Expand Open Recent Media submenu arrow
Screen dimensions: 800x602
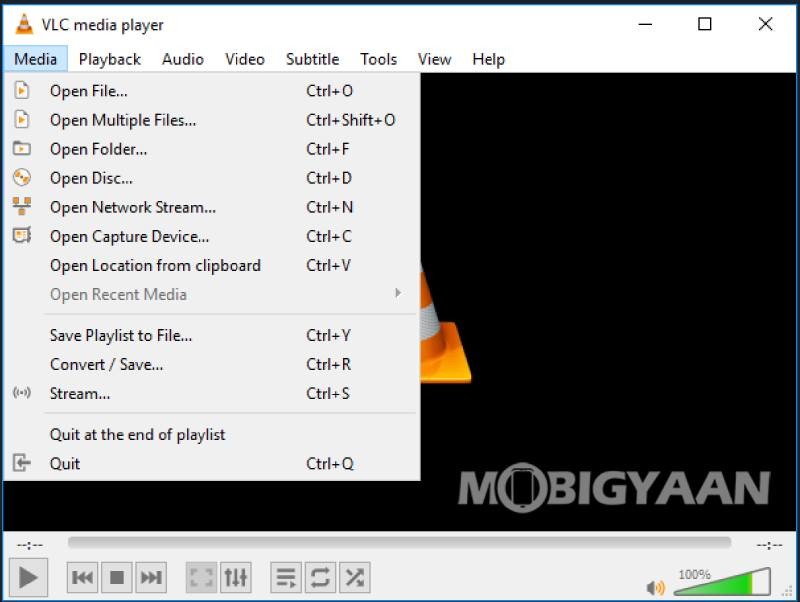click(398, 293)
